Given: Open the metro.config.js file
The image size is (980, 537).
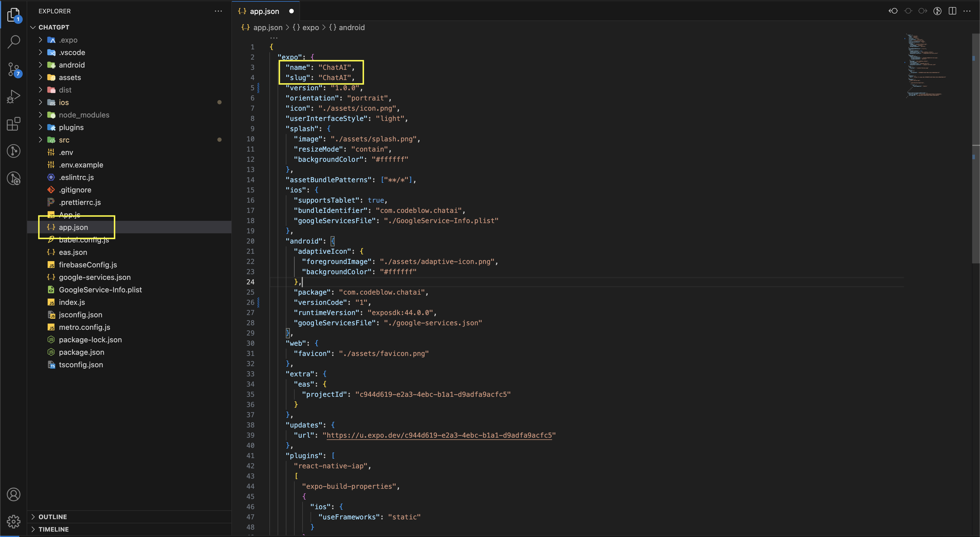Looking at the screenshot, I should pyautogui.click(x=129, y=327).
